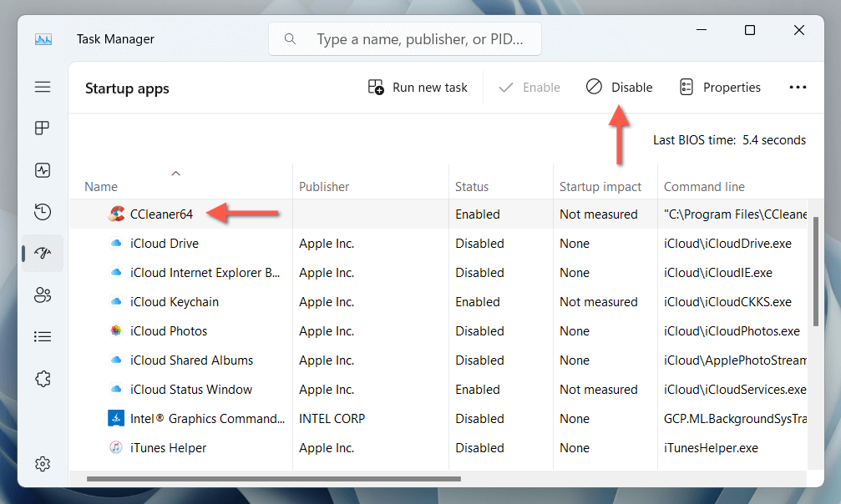
Task: Open Task Manager settings gear icon
Action: 43,464
